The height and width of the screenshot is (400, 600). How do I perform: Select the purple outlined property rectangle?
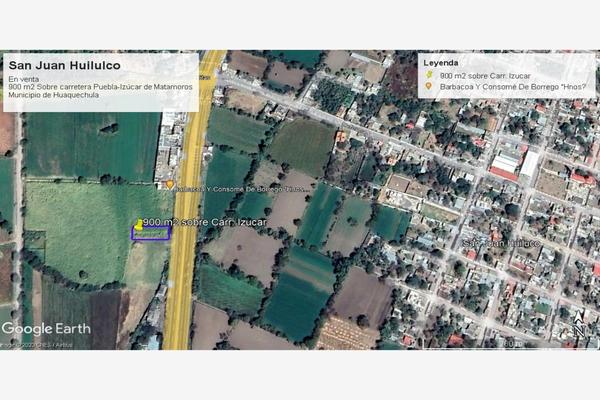[151, 233]
